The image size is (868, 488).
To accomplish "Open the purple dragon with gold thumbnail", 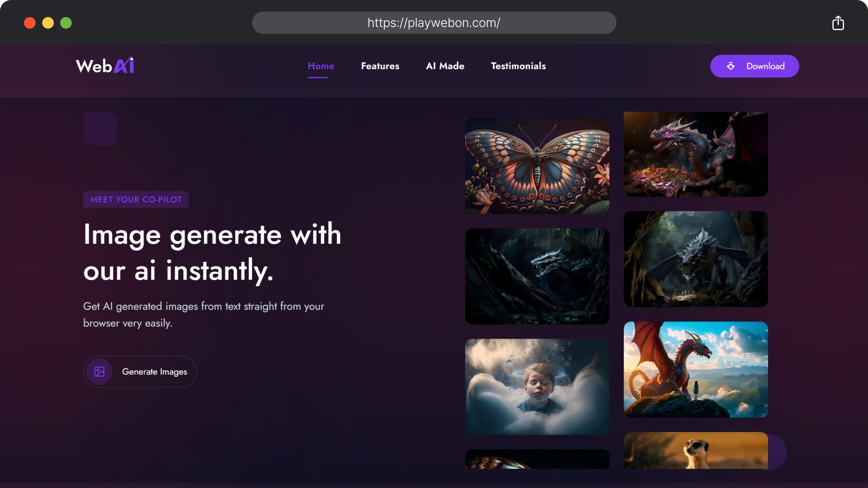I will pos(696,154).
